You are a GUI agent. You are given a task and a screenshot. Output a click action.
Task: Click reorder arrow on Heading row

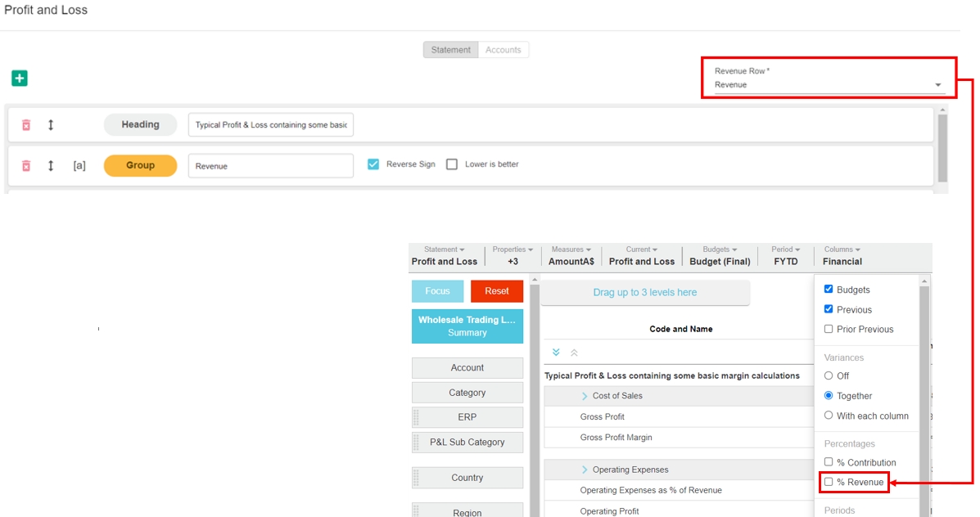[51, 125]
